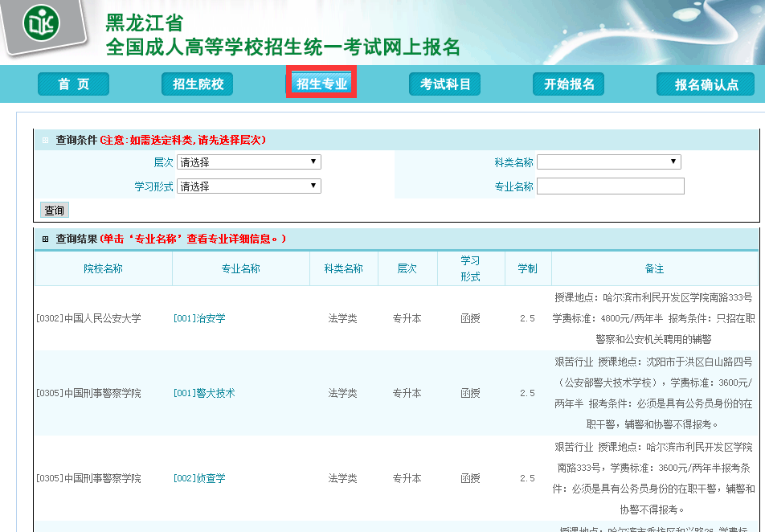The image size is (765, 532).
Task: Click the 侦查学 row remarks text
Action: coord(654,478)
